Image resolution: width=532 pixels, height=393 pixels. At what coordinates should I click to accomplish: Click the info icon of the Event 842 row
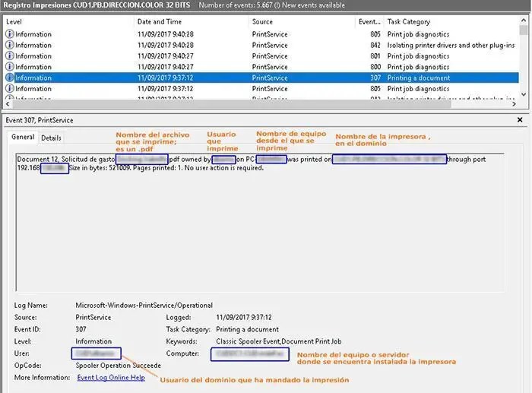[9, 45]
